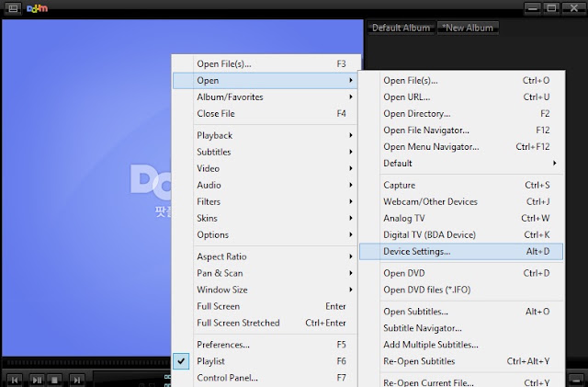Switch to the Default Album tab
Screen dimensions: 588x387
point(401,28)
